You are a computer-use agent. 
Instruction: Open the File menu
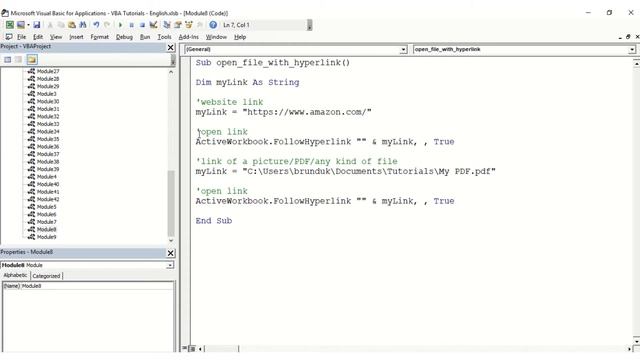(x=22, y=37)
